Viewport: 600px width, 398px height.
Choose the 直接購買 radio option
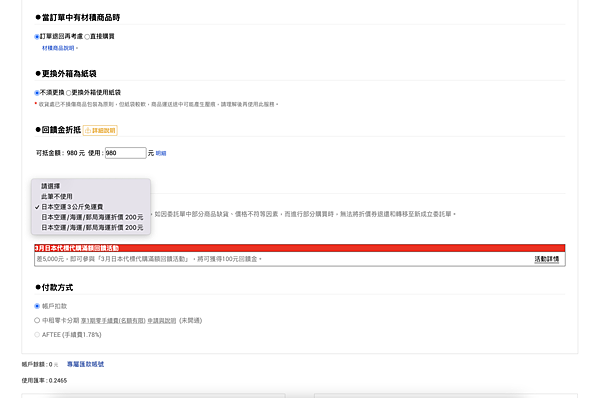(x=87, y=37)
